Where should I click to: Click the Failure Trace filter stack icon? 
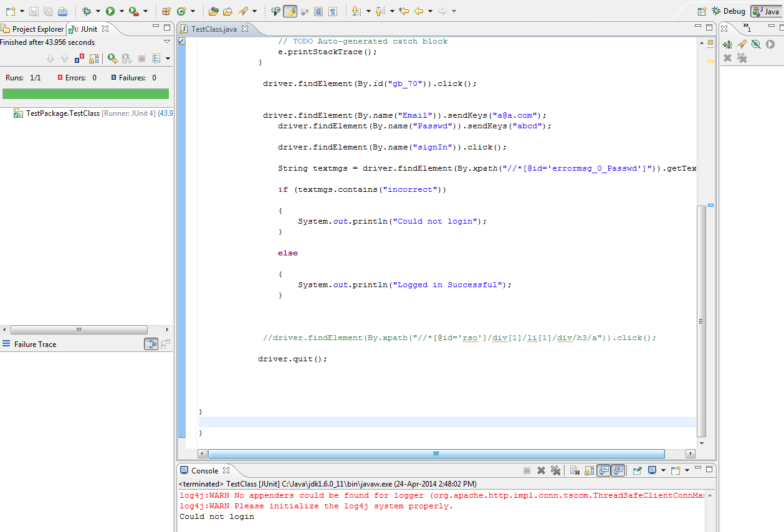click(x=151, y=344)
